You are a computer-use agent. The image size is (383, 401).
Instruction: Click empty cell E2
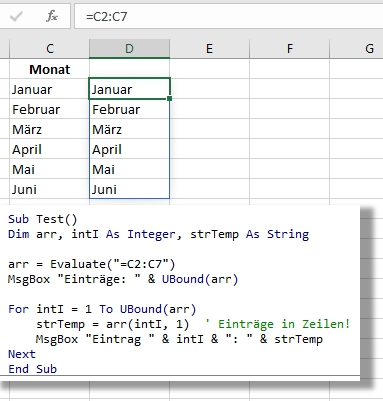pos(209,89)
